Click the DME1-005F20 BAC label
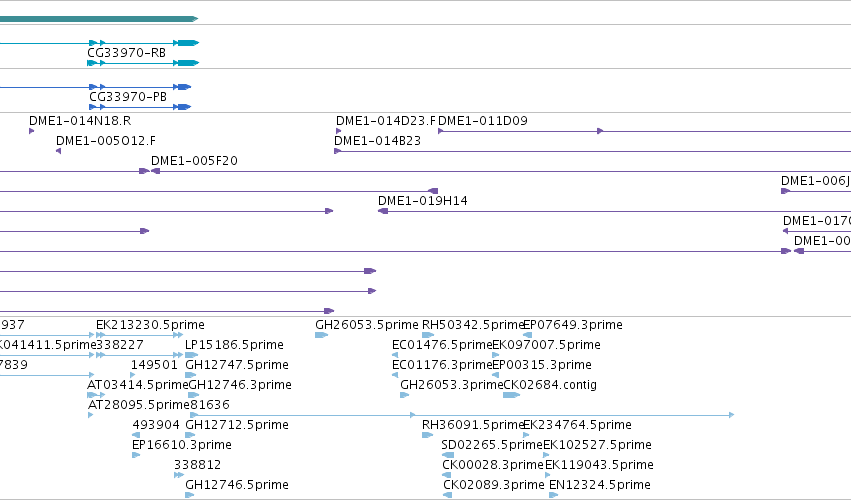 pos(194,161)
